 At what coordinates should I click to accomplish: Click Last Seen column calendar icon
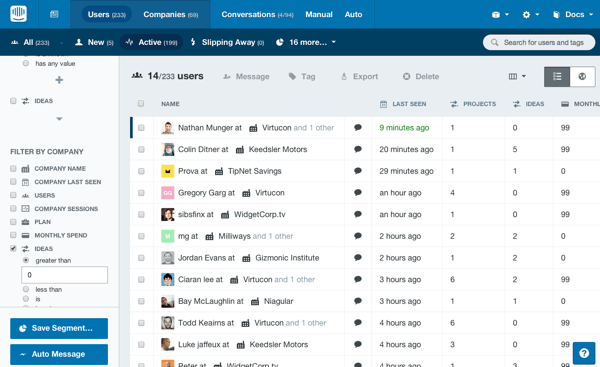coord(383,104)
